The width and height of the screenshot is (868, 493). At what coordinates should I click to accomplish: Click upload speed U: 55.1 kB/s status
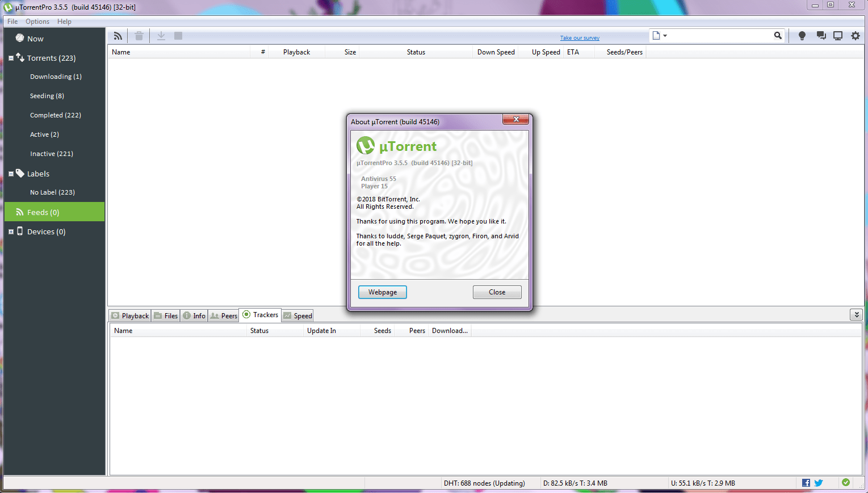pyautogui.click(x=703, y=483)
